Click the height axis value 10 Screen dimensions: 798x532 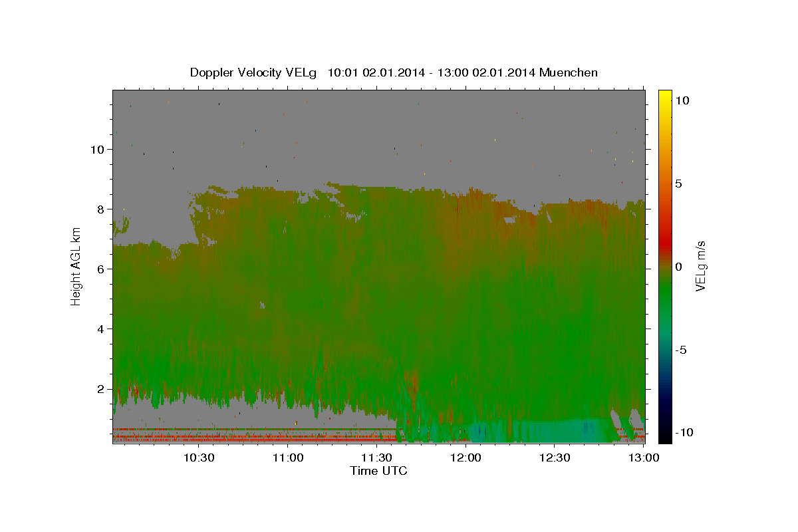click(98, 150)
